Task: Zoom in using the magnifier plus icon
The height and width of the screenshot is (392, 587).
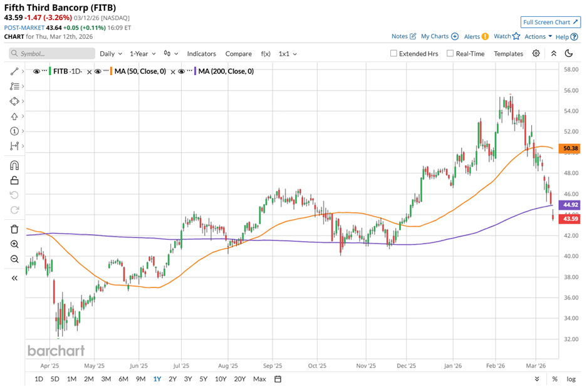Action: 14,244
